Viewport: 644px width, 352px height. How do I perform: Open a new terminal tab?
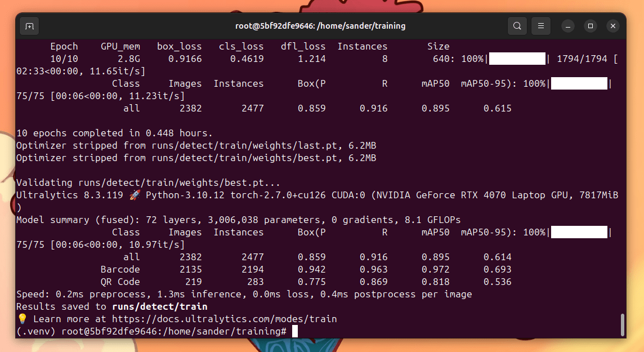(30, 26)
